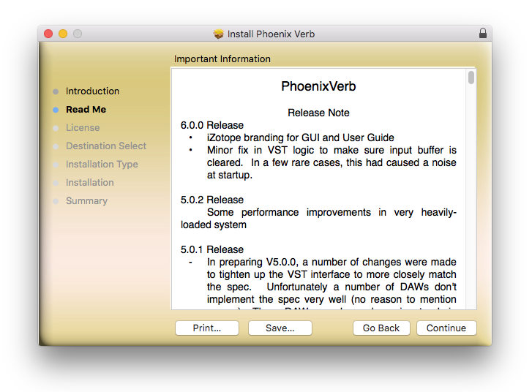Click the Release Note subtitle
The image size is (532, 392).
click(x=318, y=113)
